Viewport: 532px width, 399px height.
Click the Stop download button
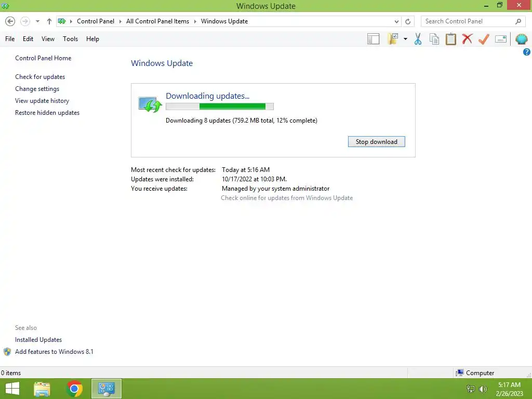point(376,142)
